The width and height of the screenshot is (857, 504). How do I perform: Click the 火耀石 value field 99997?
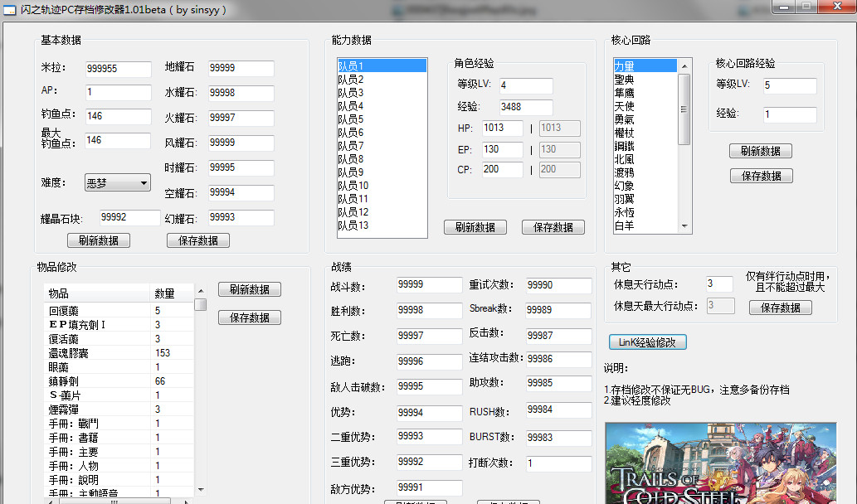tap(241, 118)
